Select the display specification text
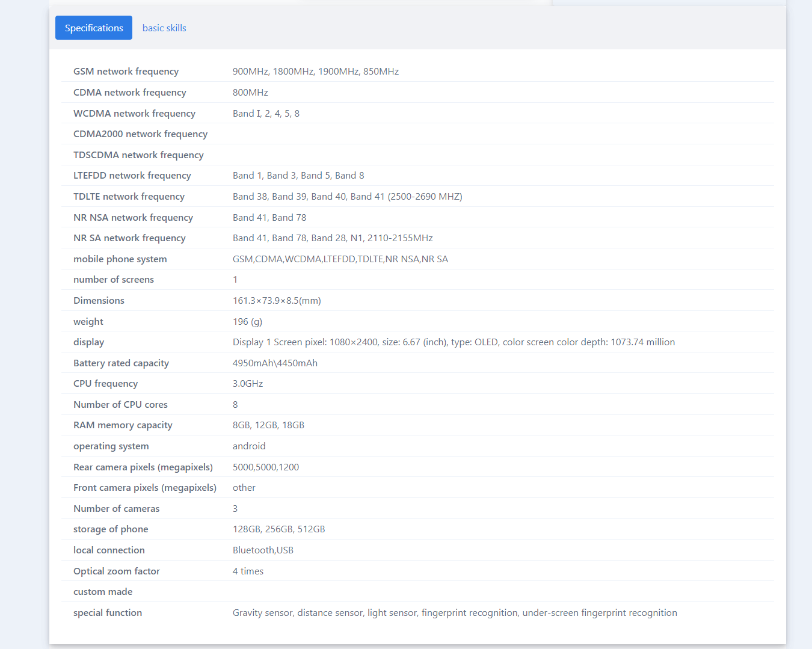The height and width of the screenshot is (649, 812). point(454,342)
